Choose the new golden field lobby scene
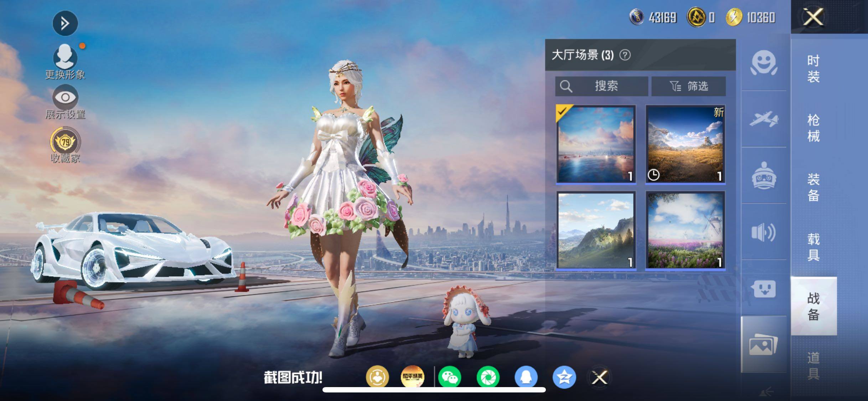This screenshot has width=868, height=401. coord(685,144)
